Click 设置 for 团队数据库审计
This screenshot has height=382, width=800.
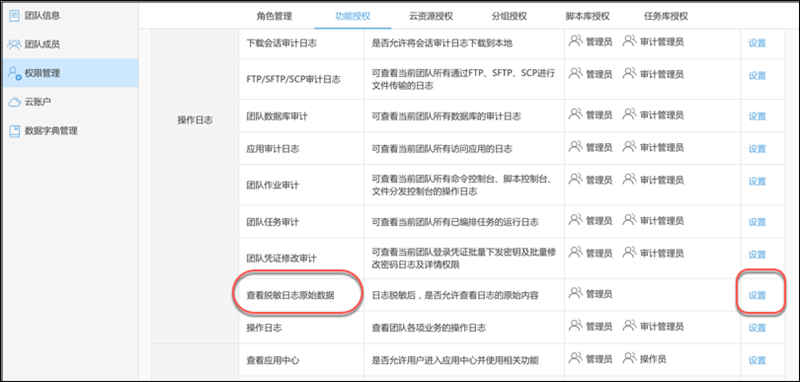(x=757, y=116)
